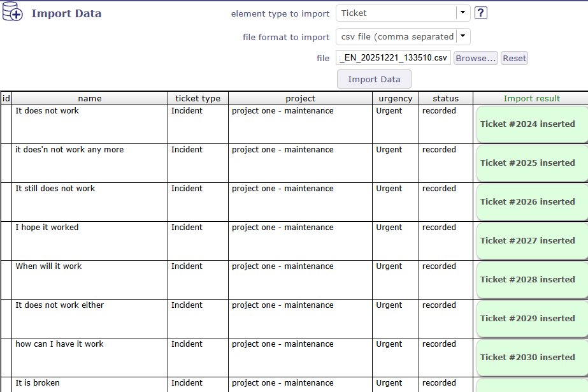Click the Import Data database icon
The image size is (588, 392).
tap(13, 13)
